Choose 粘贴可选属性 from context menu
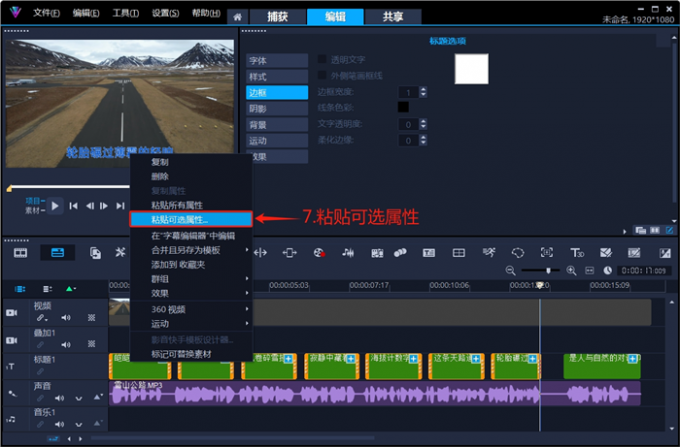Viewport: 680px width, 447px height. click(x=191, y=219)
